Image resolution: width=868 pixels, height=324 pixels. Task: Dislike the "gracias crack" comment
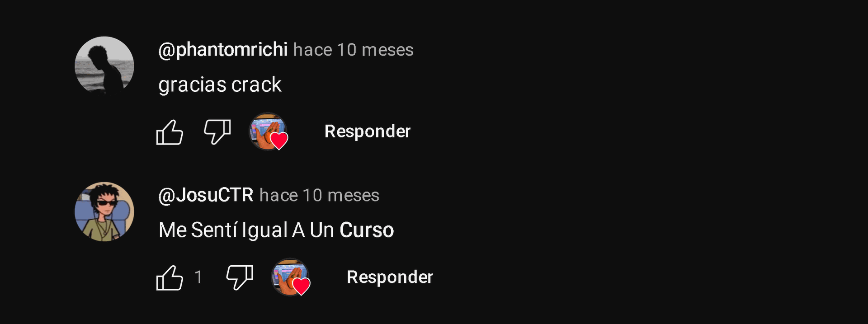[217, 132]
